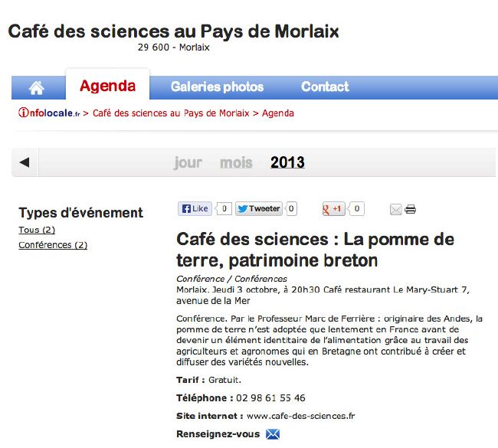498x448 pixels.
Task: Click the Google +1 button
Action: coord(333,208)
